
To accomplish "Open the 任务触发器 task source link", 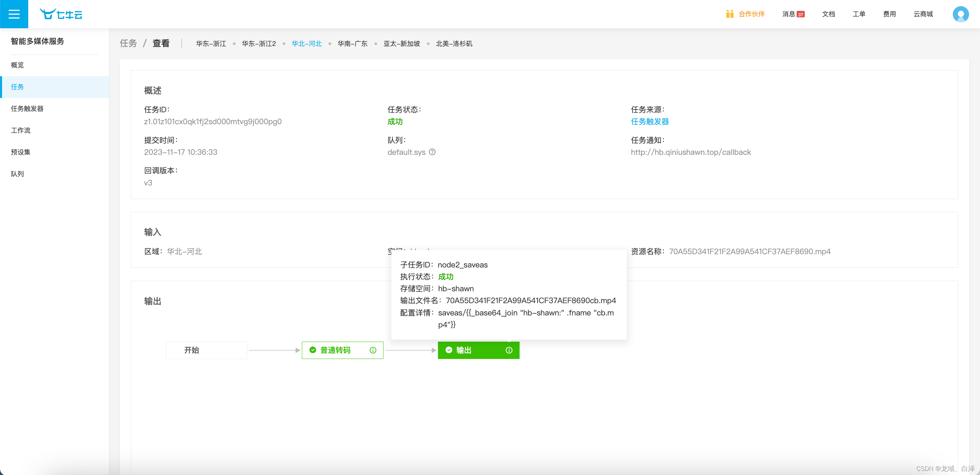I will (x=650, y=122).
